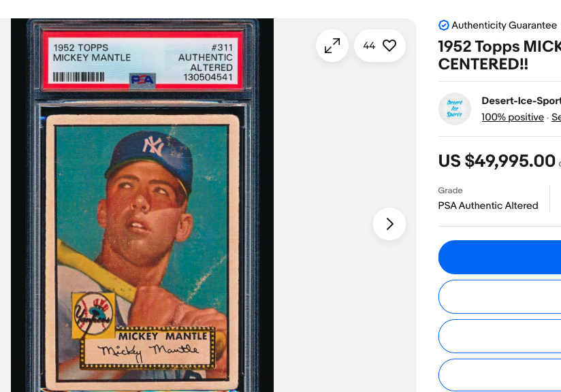561x392 pixels.
Task: Show next image with right chevron arrow
Action: [x=389, y=224]
